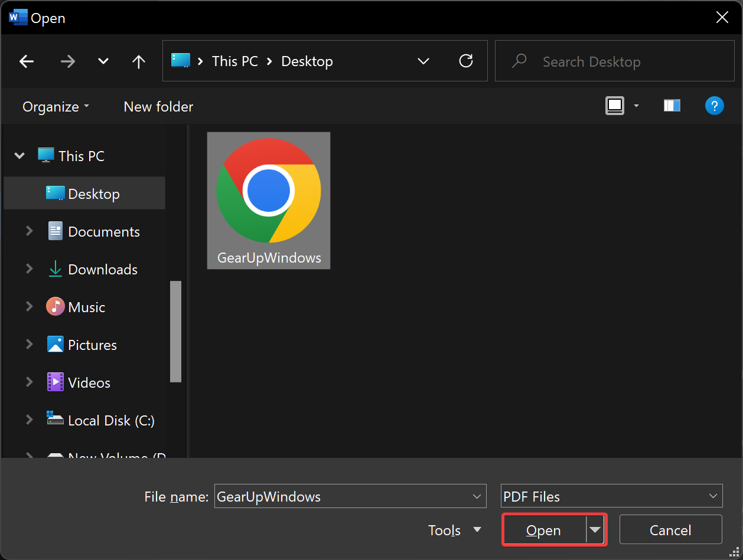
Task: Expand the Downloads tree node
Action: tap(29, 269)
